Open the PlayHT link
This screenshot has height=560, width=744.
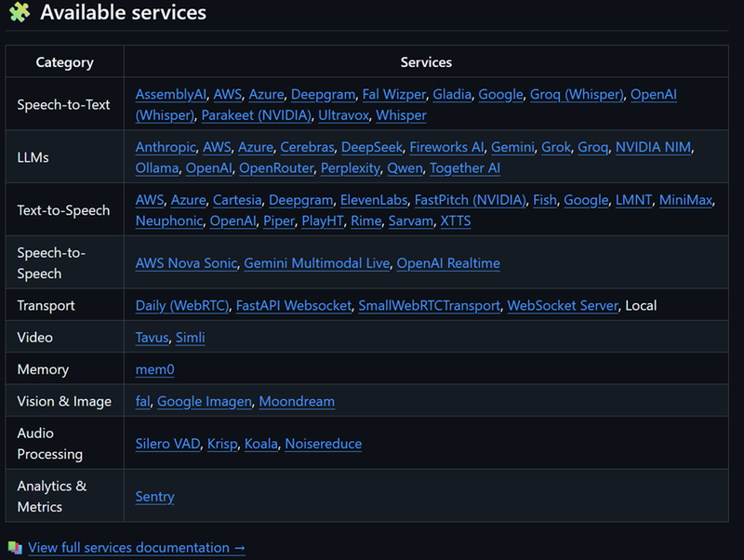pos(323,220)
